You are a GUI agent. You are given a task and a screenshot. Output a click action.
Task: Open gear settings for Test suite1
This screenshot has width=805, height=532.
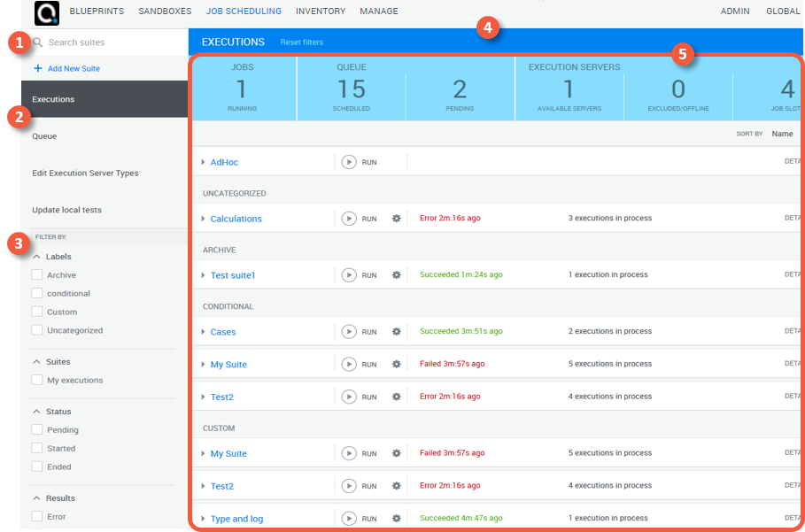tap(397, 275)
